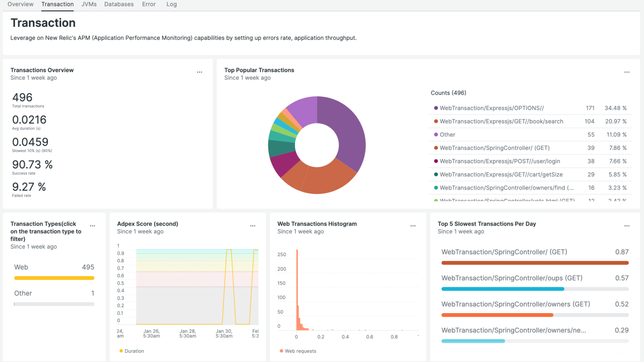
Task: Open the Transactions Overview widget options menu
Action: coord(200,72)
